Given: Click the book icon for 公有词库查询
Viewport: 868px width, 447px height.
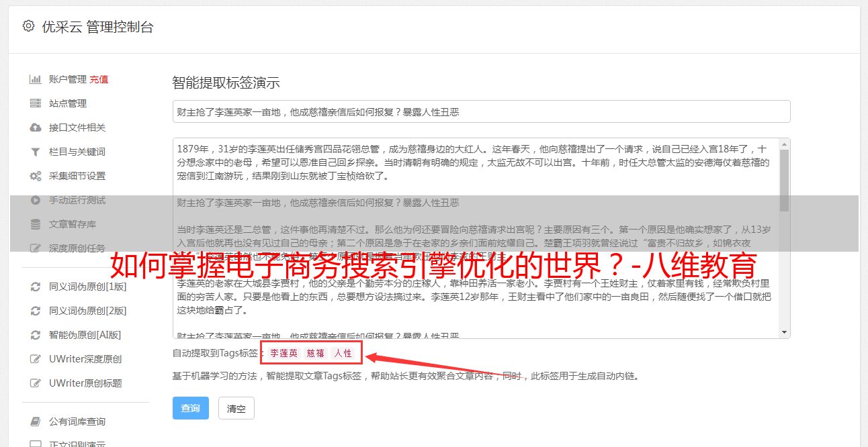Looking at the screenshot, I should click(36, 421).
